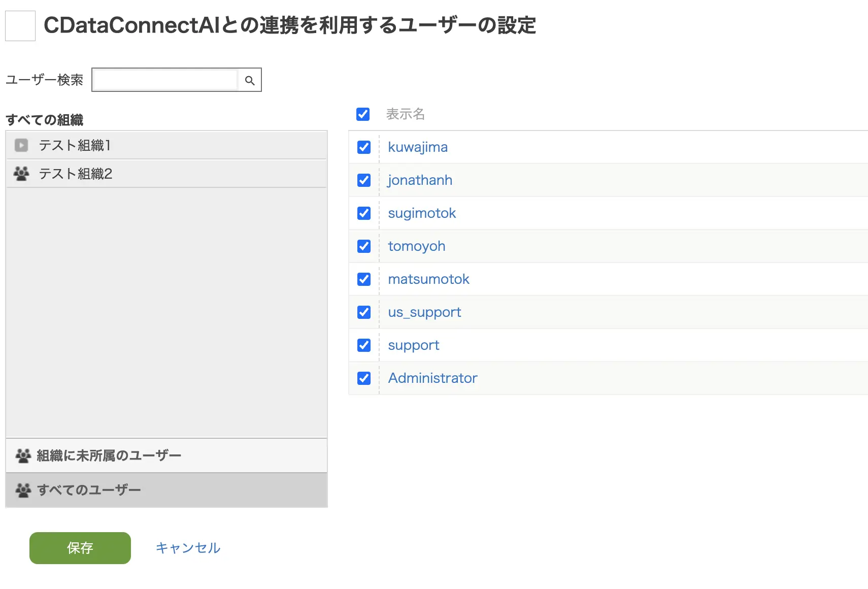Image resolution: width=868 pixels, height=589 pixels.
Task: Open the support user link
Action: [414, 345]
